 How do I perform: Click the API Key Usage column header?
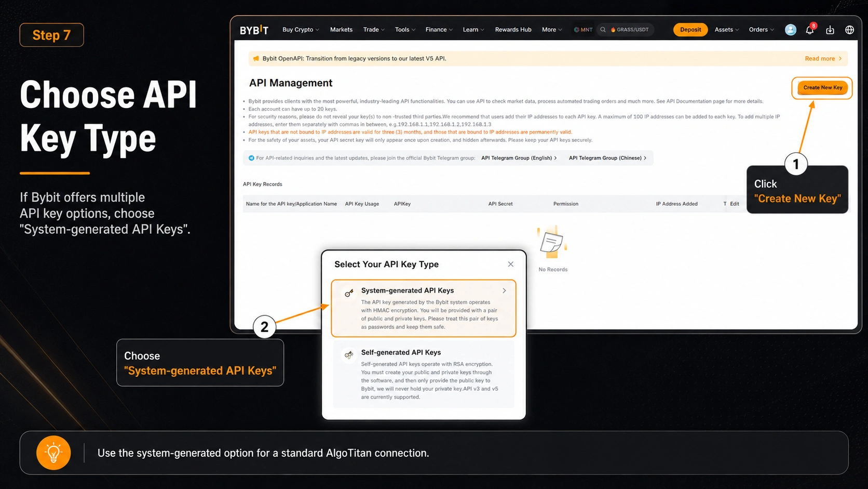tap(362, 204)
